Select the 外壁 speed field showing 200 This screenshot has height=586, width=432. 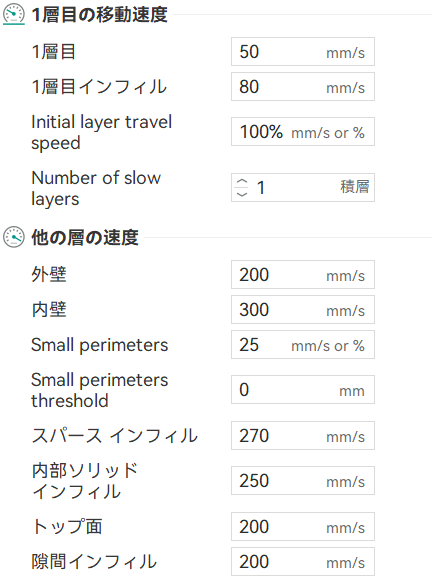tap(303, 275)
